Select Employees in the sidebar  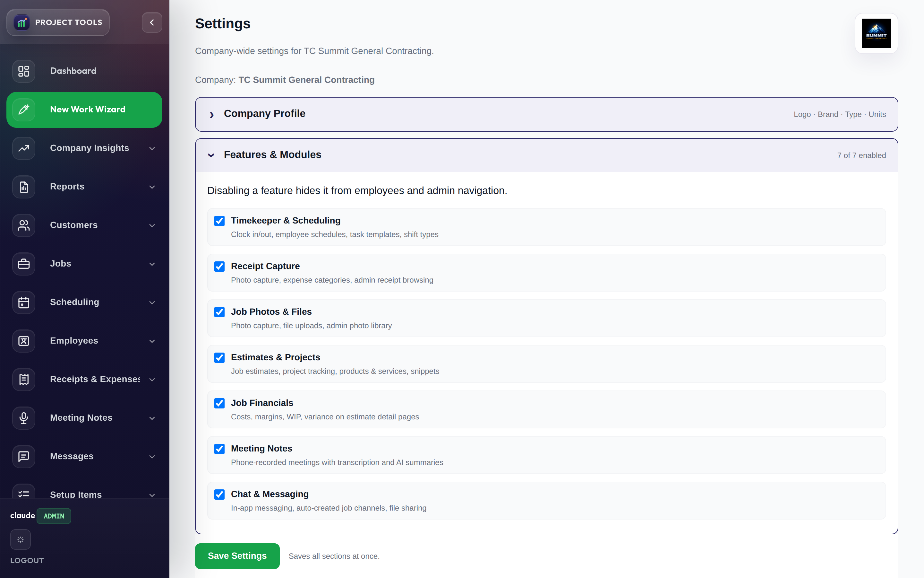(84, 341)
